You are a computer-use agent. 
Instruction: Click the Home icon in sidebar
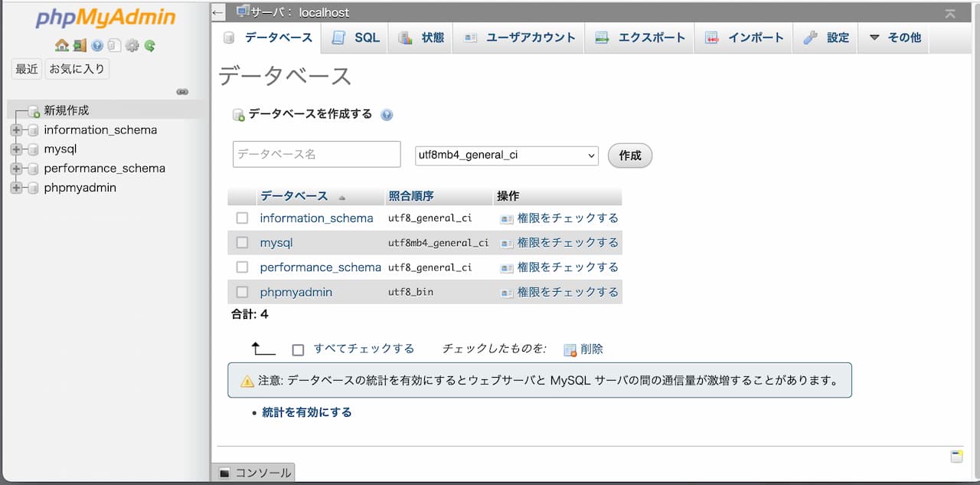coord(62,46)
